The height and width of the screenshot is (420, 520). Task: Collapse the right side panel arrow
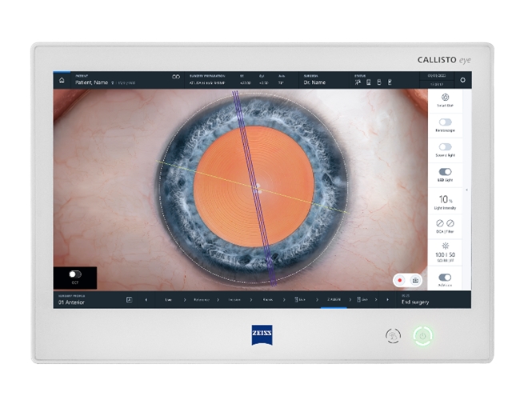point(466,190)
